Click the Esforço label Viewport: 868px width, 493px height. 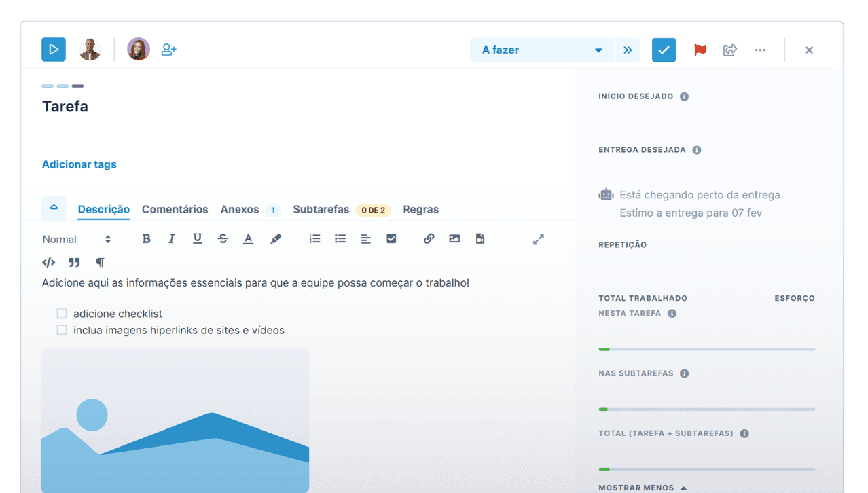pos(795,298)
